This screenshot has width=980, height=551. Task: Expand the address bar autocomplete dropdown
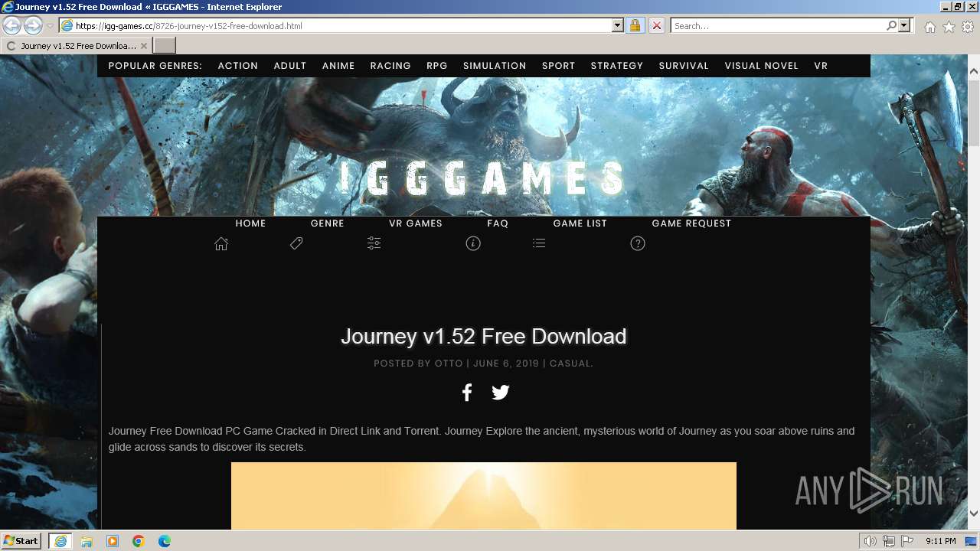click(618, 25)
